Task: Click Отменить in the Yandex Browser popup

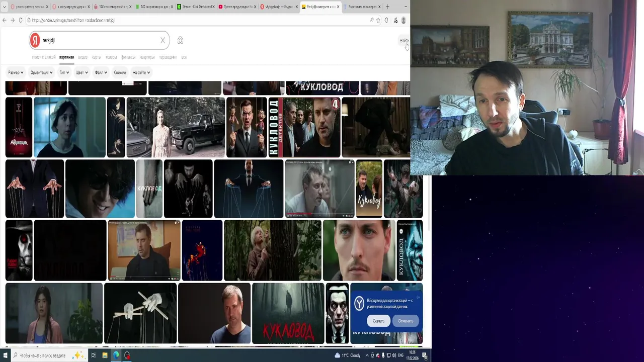Action: (406, 321)
